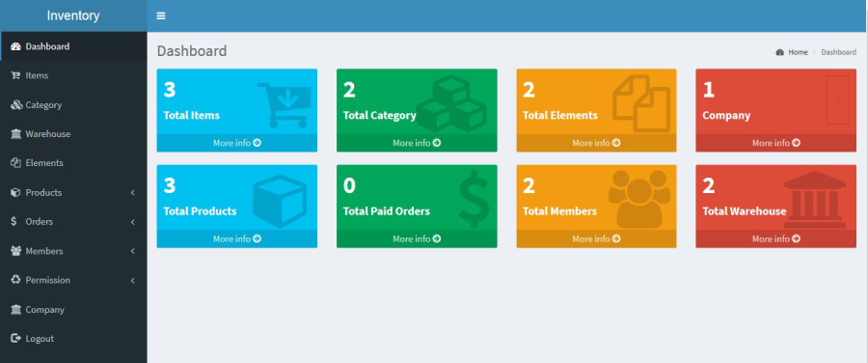Click the Items cart icon in sidebar
This screenshot has height=363, width=868.
click(15, 75)
